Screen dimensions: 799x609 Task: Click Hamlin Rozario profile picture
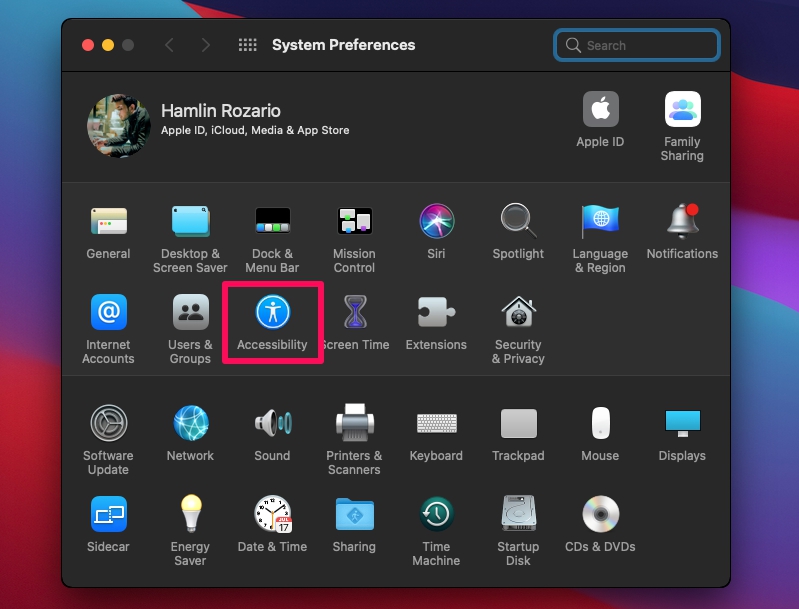pos(119,125)
